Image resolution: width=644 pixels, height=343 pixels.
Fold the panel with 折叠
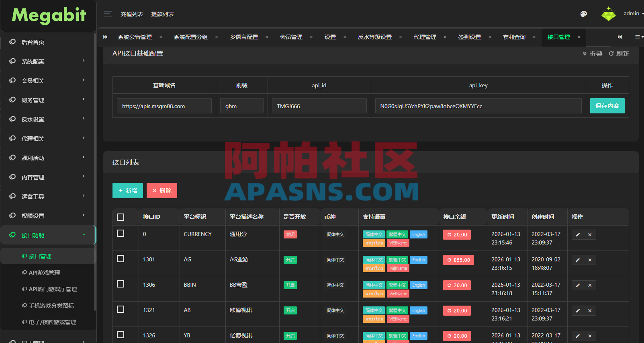[x=593, y=53]
